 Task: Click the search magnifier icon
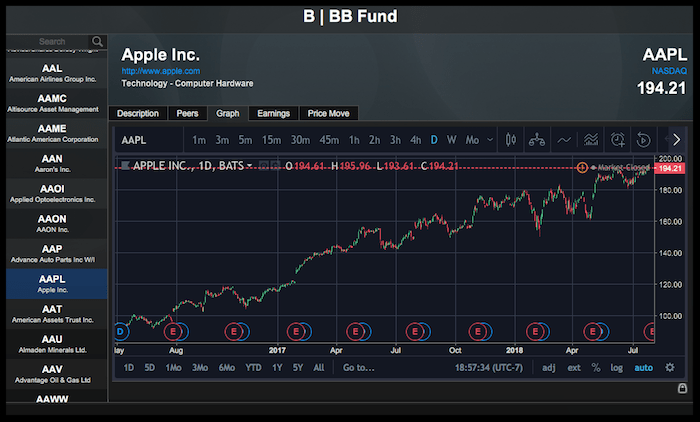(97, 42)
